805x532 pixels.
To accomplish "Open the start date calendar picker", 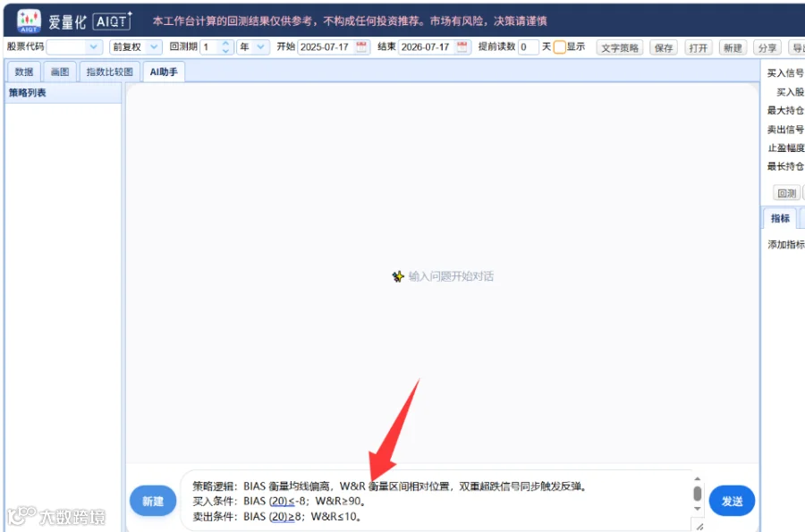I will (361, 46).
